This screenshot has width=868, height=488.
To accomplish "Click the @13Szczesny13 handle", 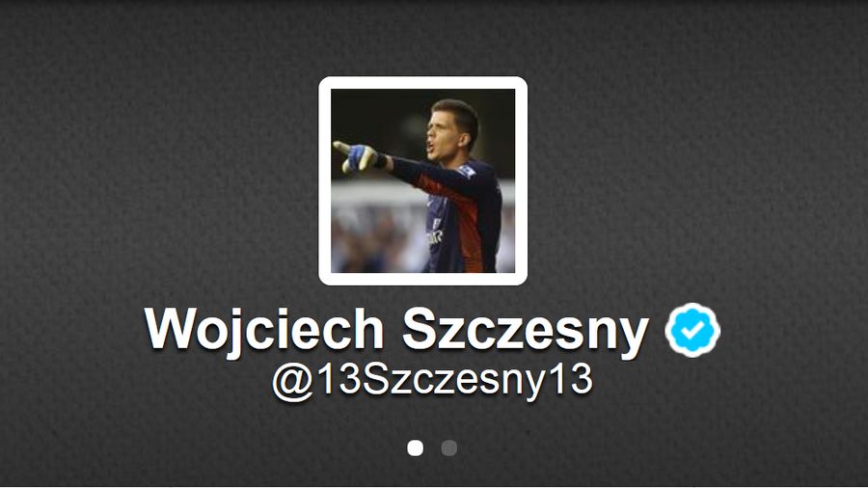I will [432, 381].
